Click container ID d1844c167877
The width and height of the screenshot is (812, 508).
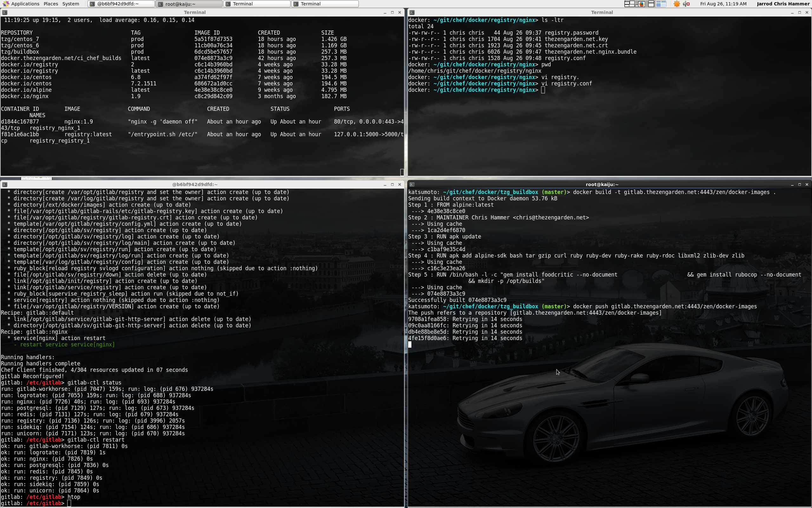(x=20, y=122)
